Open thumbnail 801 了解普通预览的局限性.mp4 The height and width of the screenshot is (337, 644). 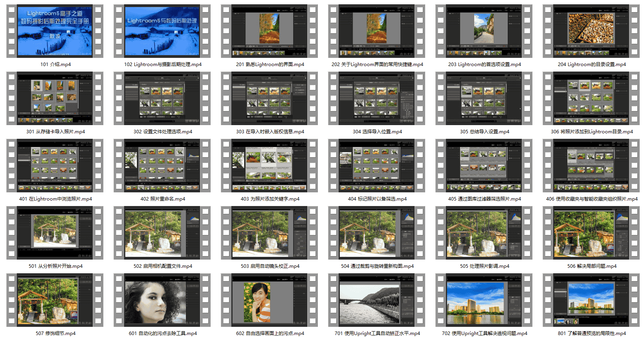591,300
